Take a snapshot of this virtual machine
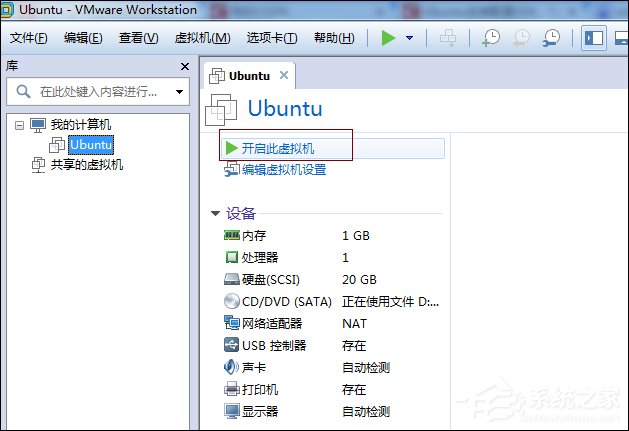 [491, 38]
